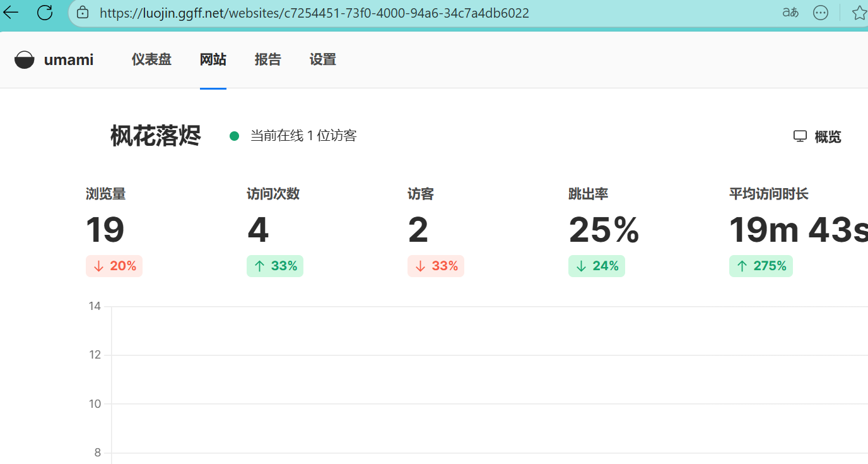Click the 33% decrease badge under 访客
Viewport: 868px width, 464px height.
[x=436, y=266]
